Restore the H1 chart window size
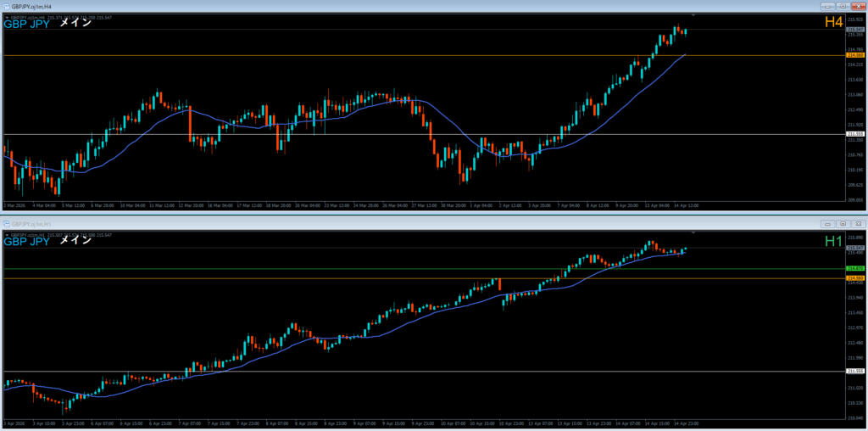Viewport: 868px width, 431px height. pos(841,223)
